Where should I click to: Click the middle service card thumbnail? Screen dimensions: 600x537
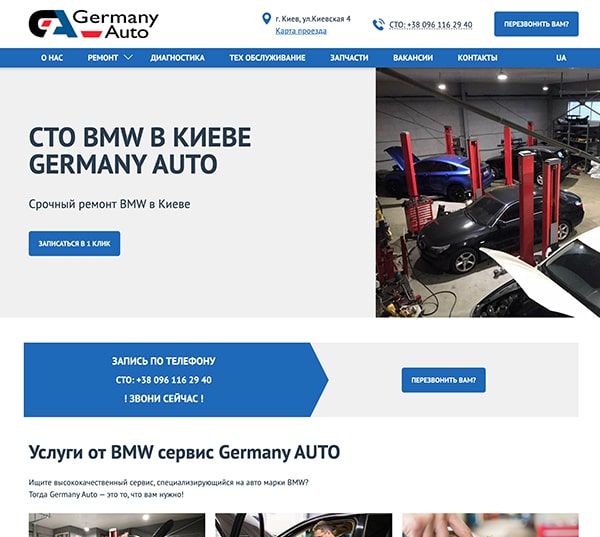click(x=303, y=525)
